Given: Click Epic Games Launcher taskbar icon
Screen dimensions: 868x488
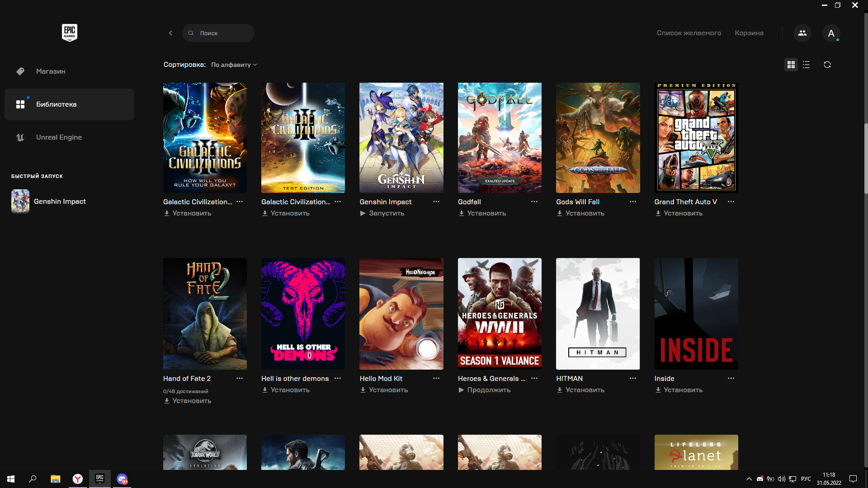Looking at the screenshot, I should click(100, 479).
